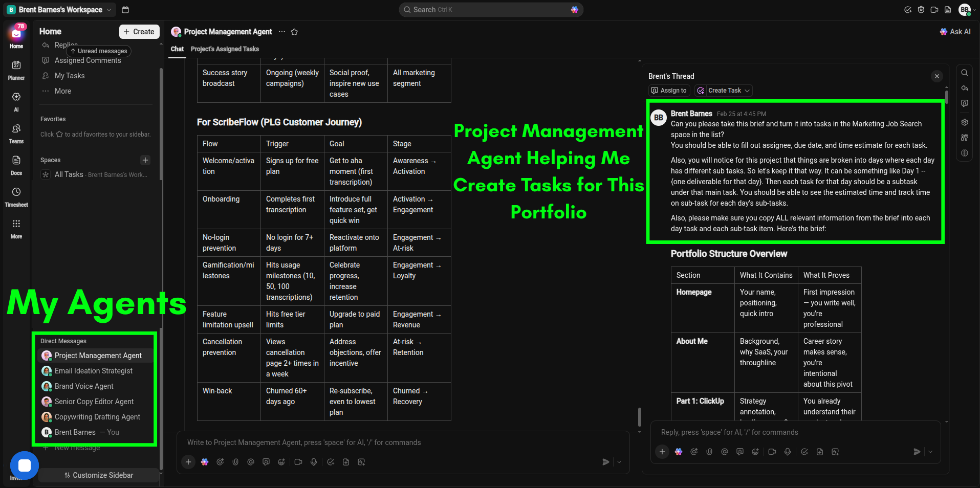Open Assigned Comments in the sidebar
This screenshot has width=980, height=488.
[x=88, y=60]
